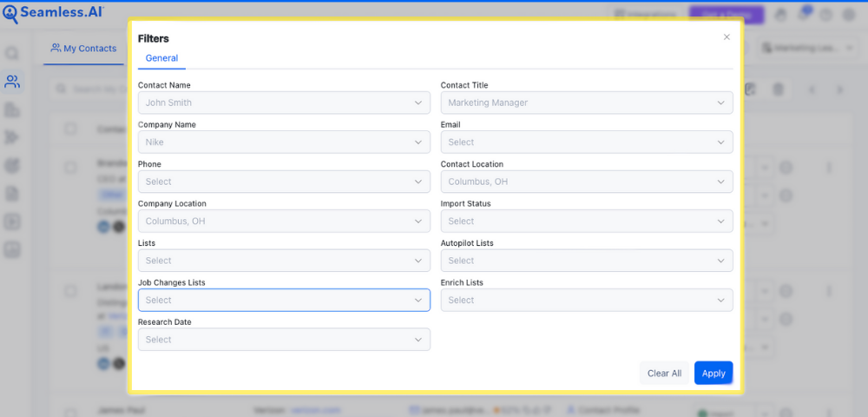Select the contacts people icon in sidebar
868x417 pixels.
tap(12, 82)
